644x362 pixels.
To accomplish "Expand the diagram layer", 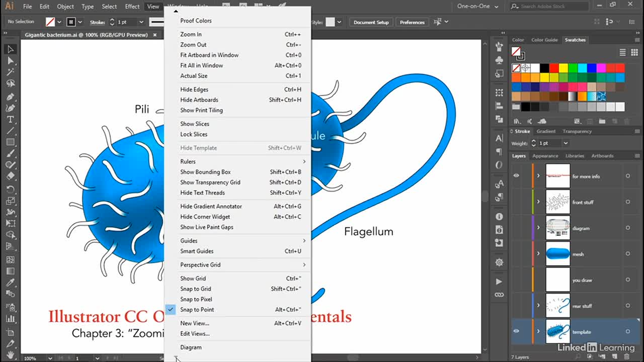I will point(538,228).
